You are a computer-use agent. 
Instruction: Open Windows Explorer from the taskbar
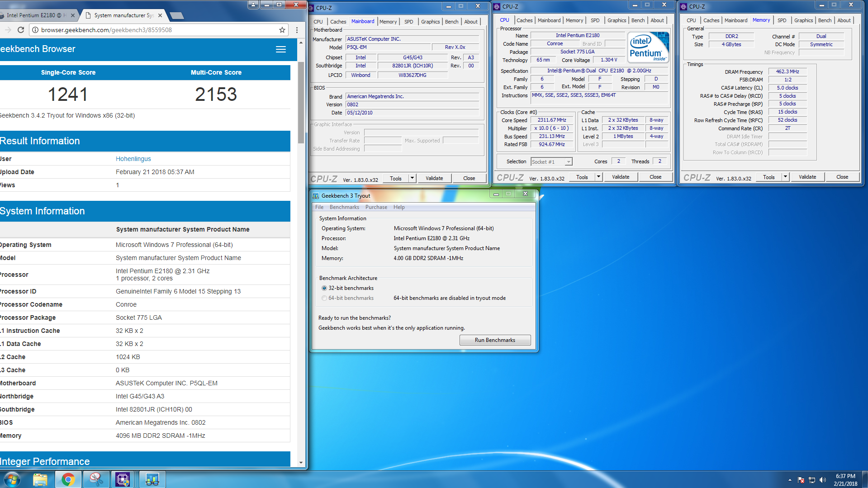tap(40, 479)
